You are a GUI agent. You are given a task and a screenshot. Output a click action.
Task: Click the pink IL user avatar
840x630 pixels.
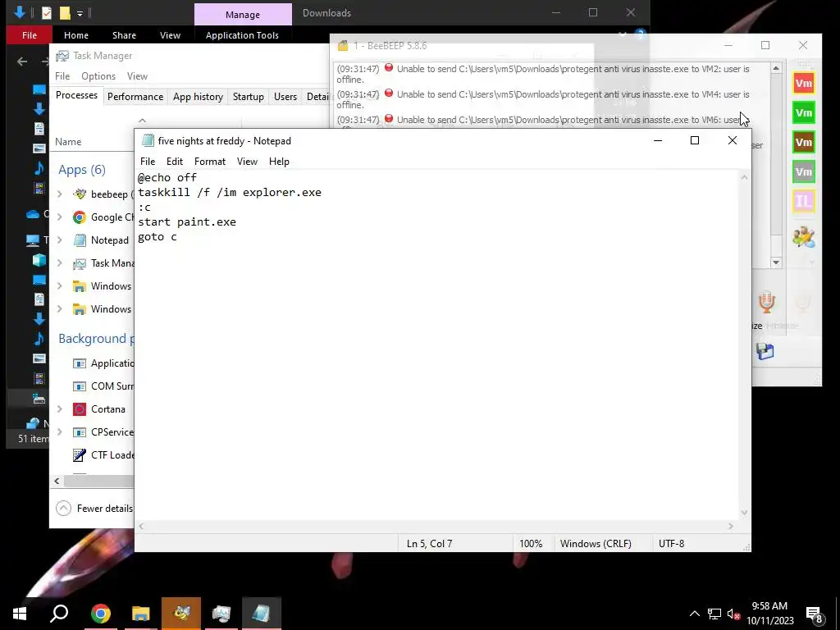coord(804,201)
